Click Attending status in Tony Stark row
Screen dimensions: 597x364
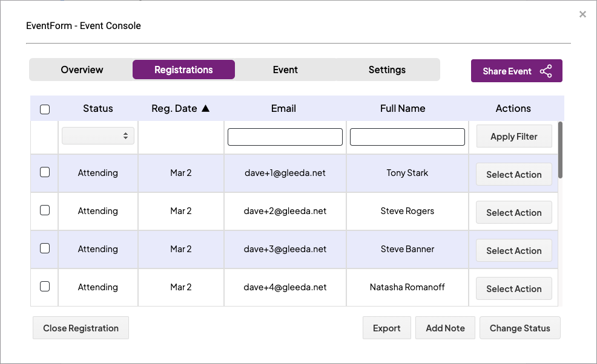coord(98,173)
